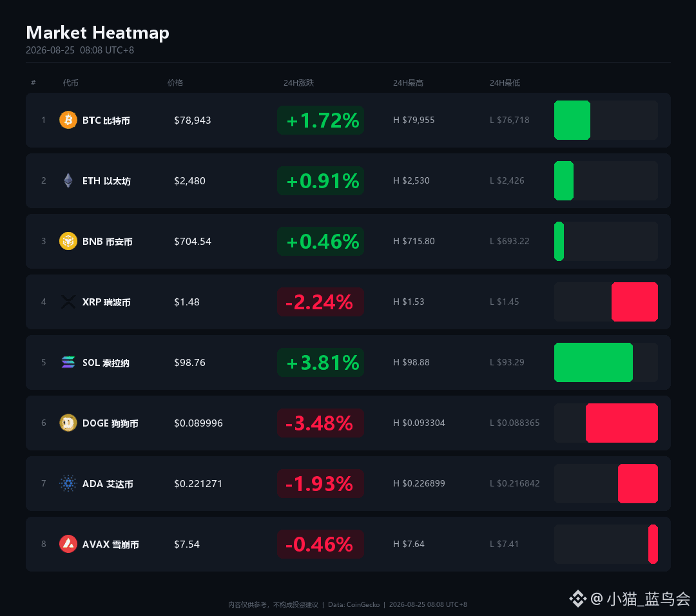Click the Data: CoinGecko footer text

coord(354,604)
